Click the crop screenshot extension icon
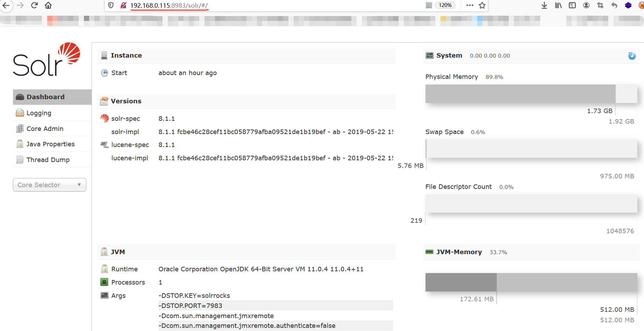The height and width of the screenshot is (331, 644). (x=600, y=5)
